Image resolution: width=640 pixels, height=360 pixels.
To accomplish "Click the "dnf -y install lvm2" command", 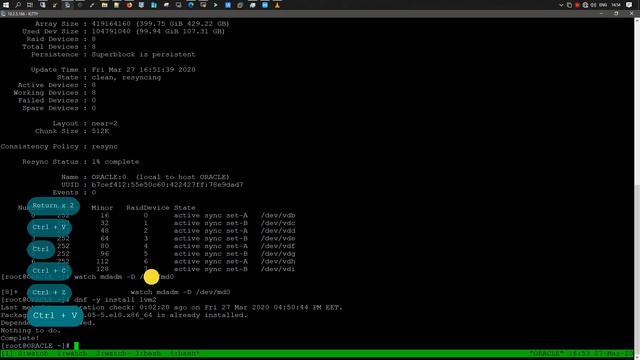I will pos(115,300).
